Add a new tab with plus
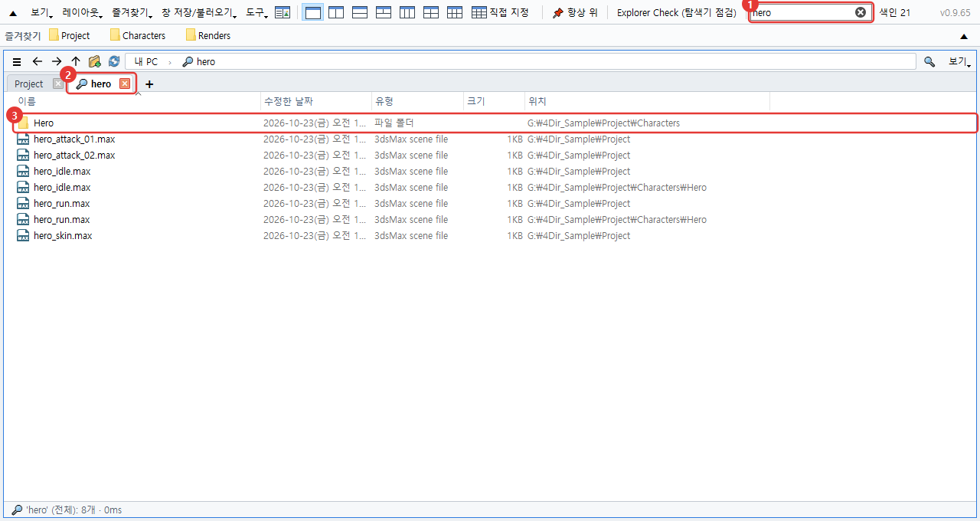Viewport: 980px width, 521px height. (149, 84)
